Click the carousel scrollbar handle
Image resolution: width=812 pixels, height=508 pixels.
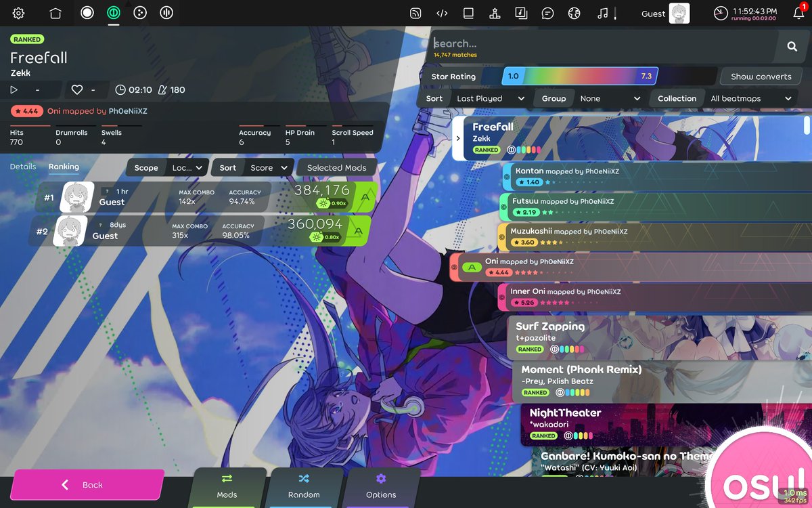coord(807,125)
